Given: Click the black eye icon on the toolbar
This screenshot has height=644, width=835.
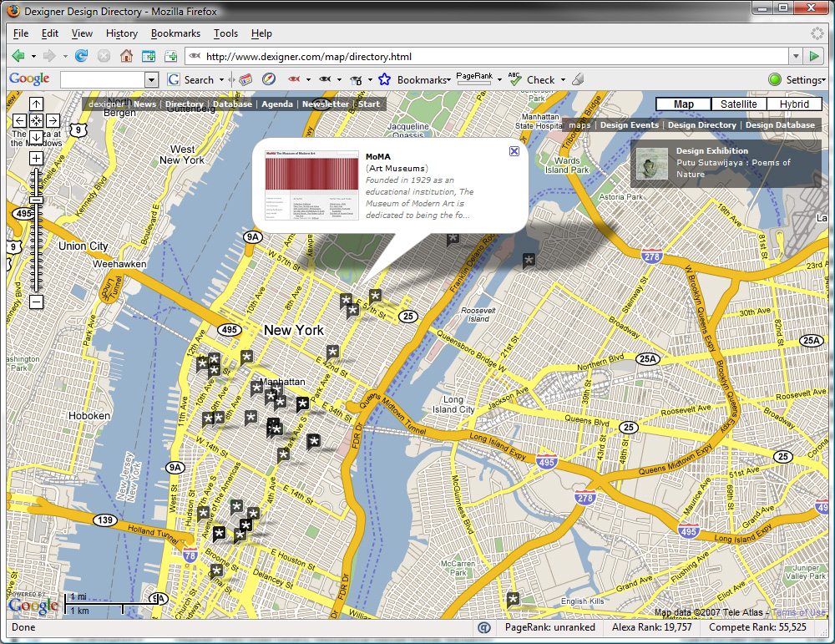Looking at the screenshot, I should point(325,79).
